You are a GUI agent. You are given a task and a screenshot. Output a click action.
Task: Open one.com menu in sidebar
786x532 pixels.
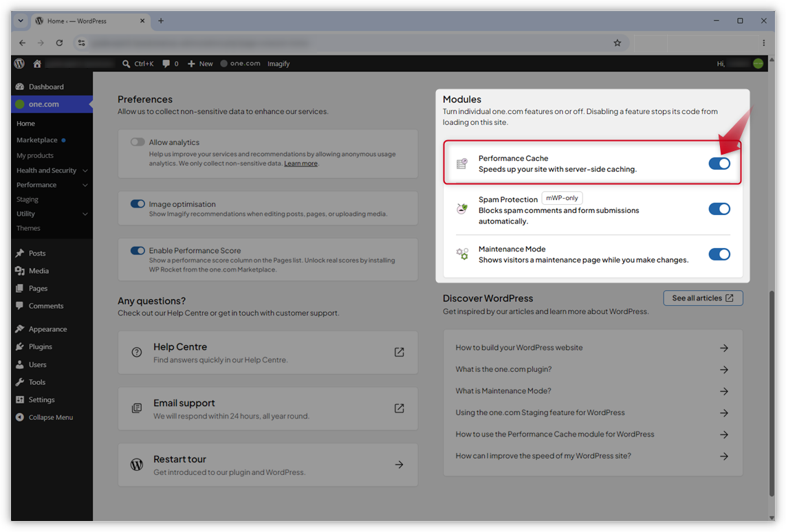click(x=52, y=104)
